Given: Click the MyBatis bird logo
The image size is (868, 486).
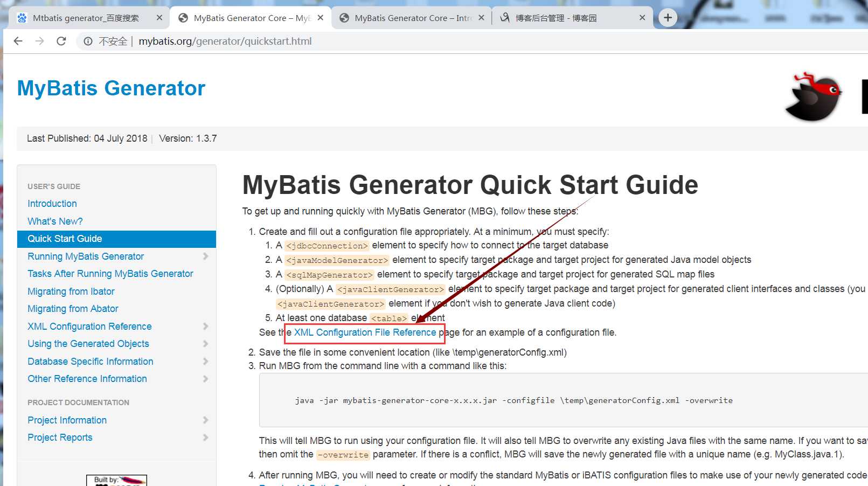Looking at the screenshot, I should tap(814, 96).
